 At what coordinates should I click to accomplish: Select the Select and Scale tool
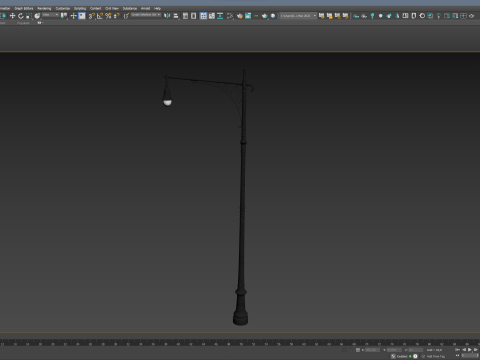click(29, 16)
